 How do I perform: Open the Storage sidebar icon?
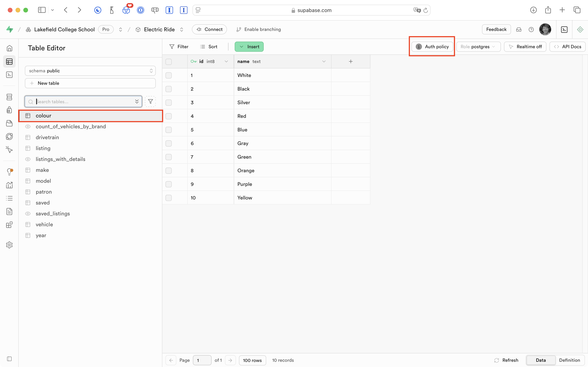pyautogui.click(x=9, y=123)
